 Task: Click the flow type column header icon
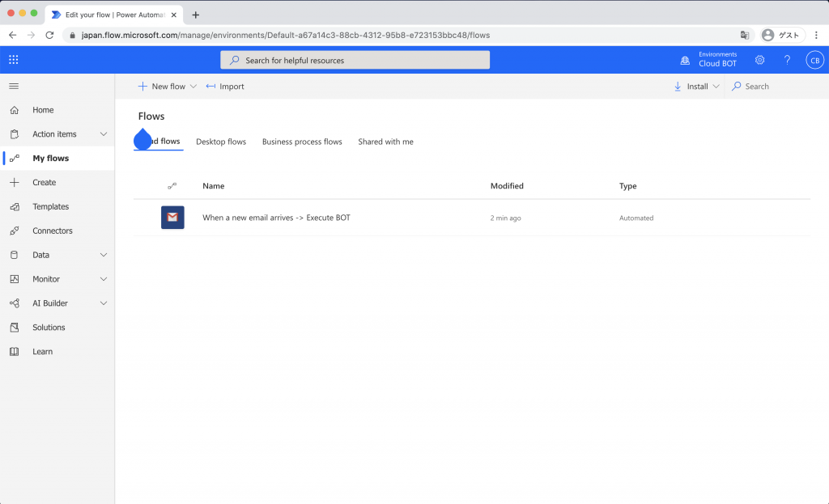pos(172,186)
